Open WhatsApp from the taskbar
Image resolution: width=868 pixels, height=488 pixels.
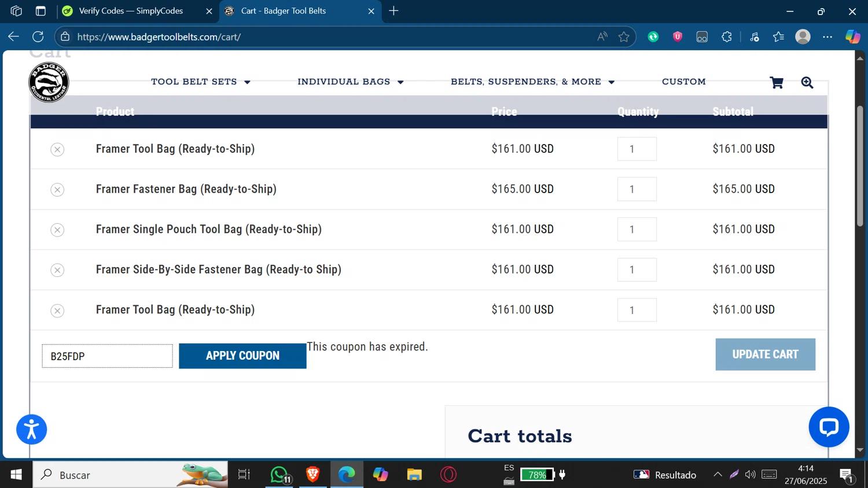click(279, 475)
